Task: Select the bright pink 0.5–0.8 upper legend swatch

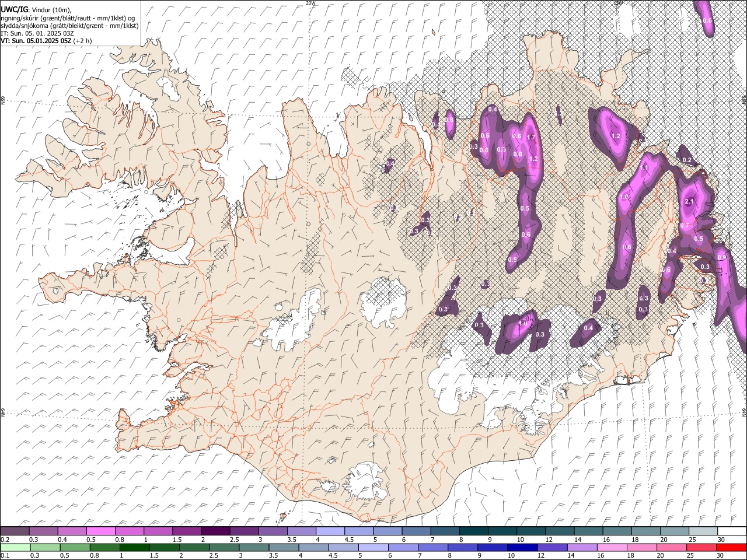Action: tap(100, 531)
